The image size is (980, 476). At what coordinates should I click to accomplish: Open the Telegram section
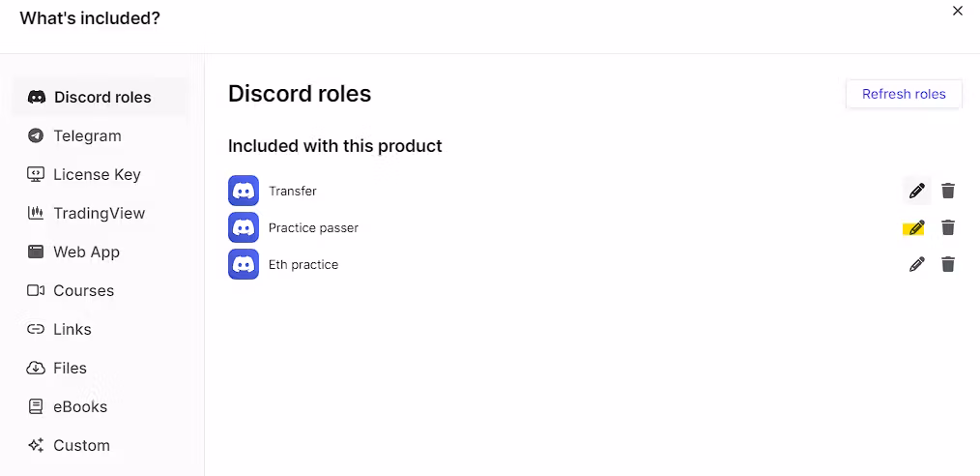coord(87,135)
